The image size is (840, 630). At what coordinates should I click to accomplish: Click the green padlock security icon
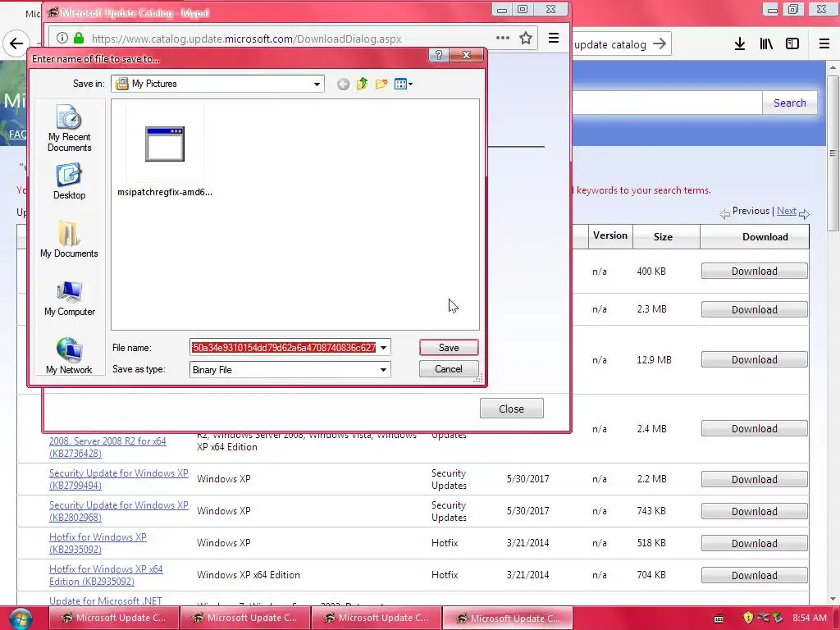point(79,38)
